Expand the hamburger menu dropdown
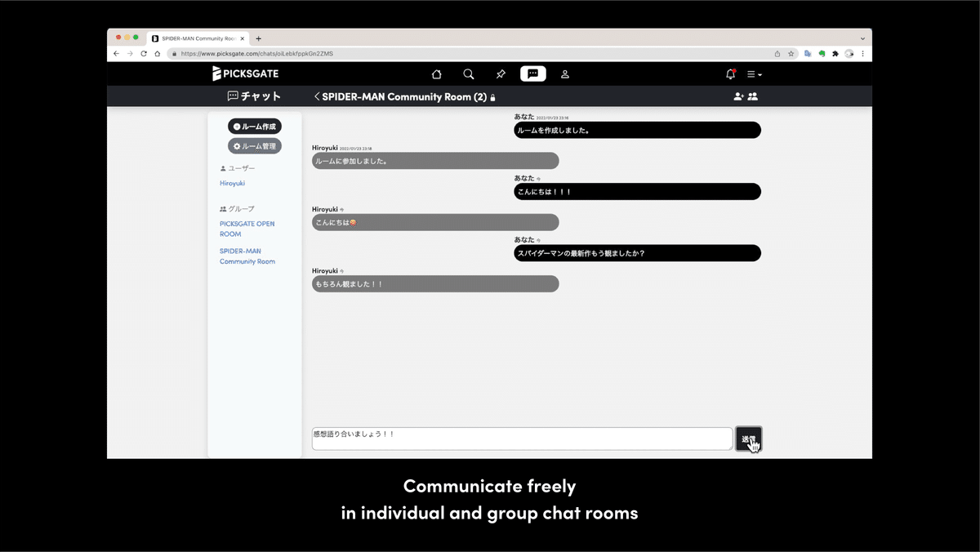This screenshot has height=552, width=980. (x=754, y=74)
